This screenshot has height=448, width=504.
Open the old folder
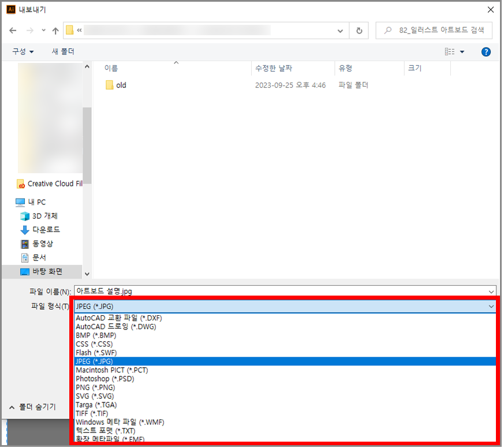pyautogui.click(x=121, y=85)
